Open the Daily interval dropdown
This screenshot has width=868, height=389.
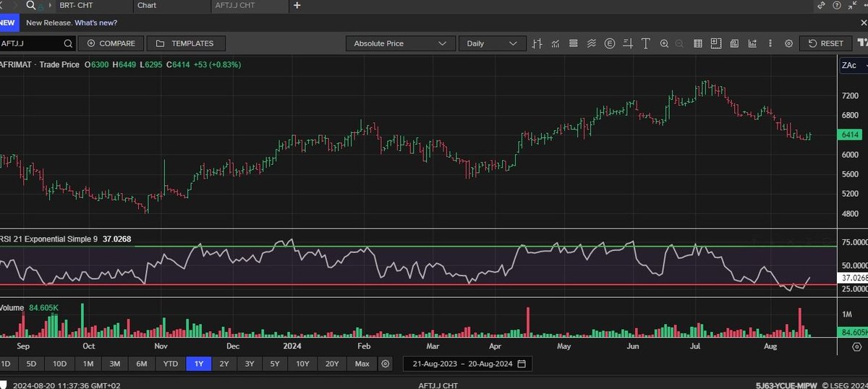point(492,43)
